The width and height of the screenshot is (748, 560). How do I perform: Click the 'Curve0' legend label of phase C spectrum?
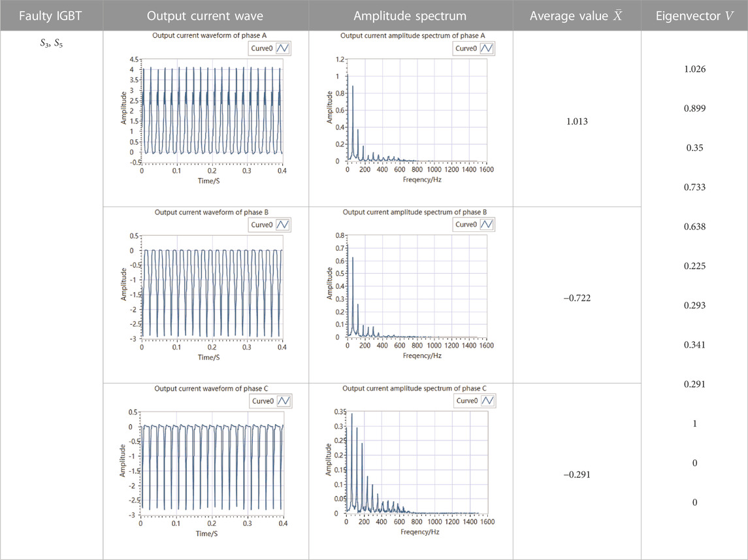(467, 401)
